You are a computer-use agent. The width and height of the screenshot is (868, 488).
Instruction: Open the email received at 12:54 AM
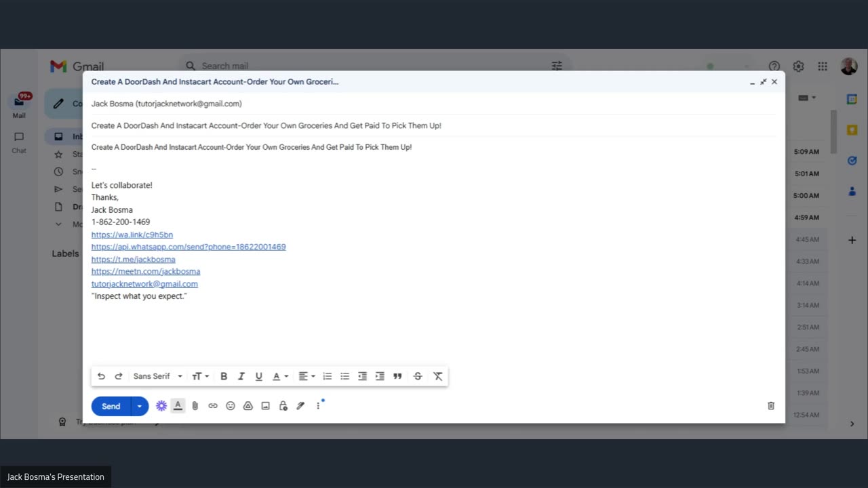(806, 415)
